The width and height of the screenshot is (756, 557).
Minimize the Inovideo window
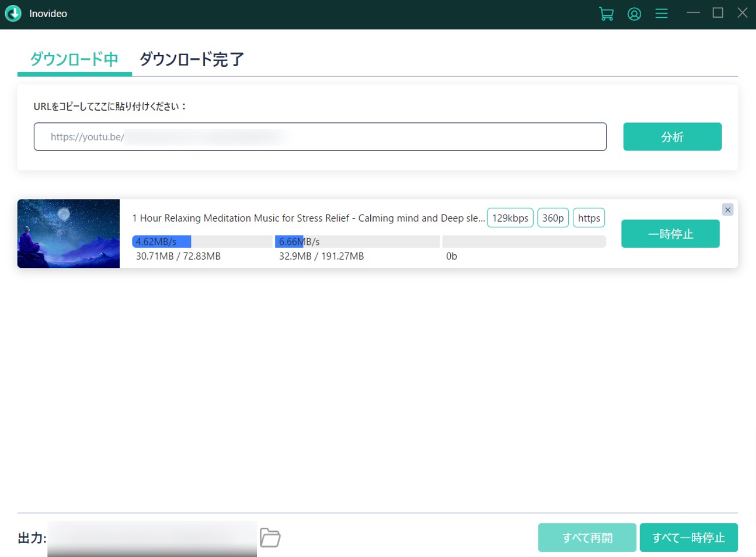click(x=693, y=13)
